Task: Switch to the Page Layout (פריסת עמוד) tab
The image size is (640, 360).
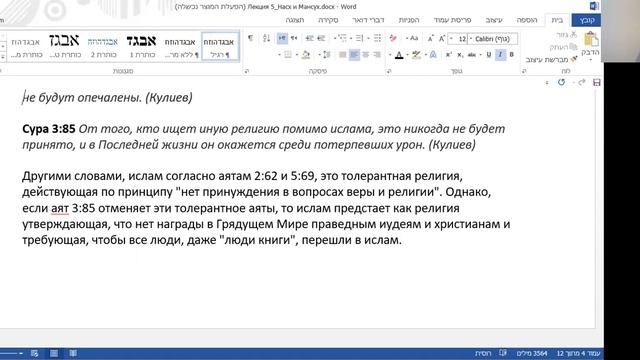Action: click(x=452, y=20)
